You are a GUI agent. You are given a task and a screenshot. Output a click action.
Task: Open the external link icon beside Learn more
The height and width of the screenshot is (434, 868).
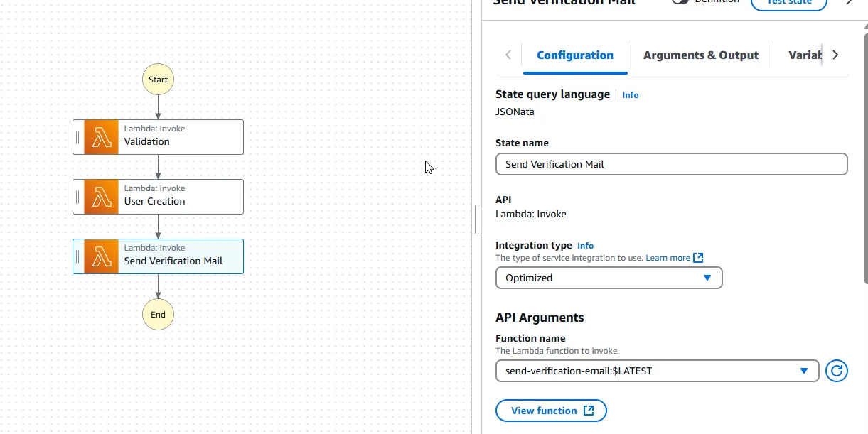click(698, 258)
